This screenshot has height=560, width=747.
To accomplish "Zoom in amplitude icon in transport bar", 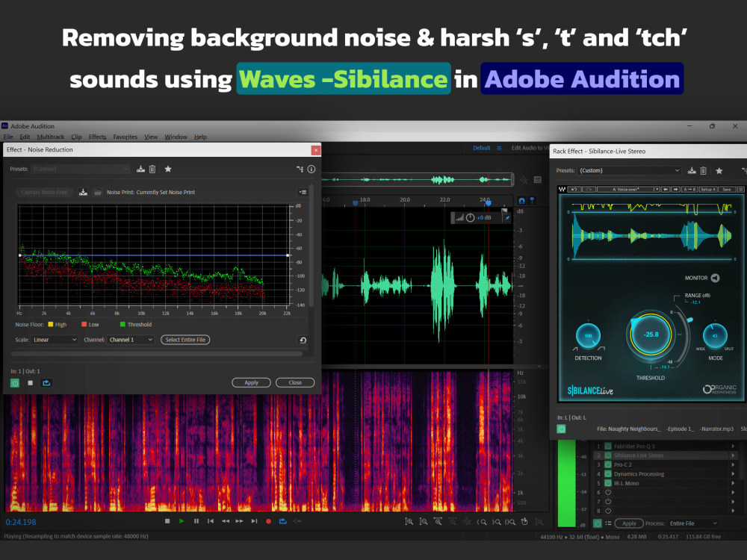I will [409, 522].
